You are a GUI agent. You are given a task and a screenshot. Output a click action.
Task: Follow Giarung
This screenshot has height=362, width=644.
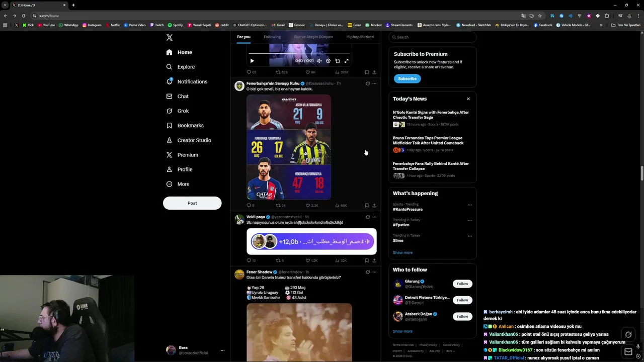click(462, 284)
